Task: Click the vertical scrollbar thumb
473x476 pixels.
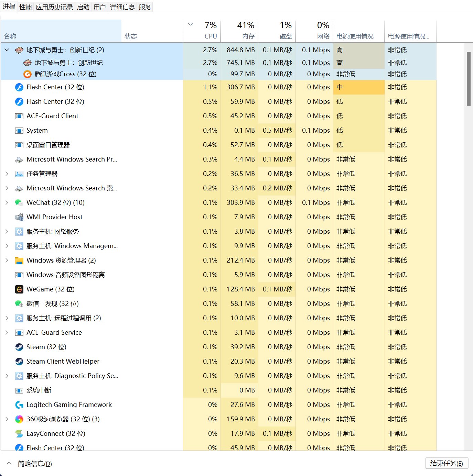Action: coord(469,79)
